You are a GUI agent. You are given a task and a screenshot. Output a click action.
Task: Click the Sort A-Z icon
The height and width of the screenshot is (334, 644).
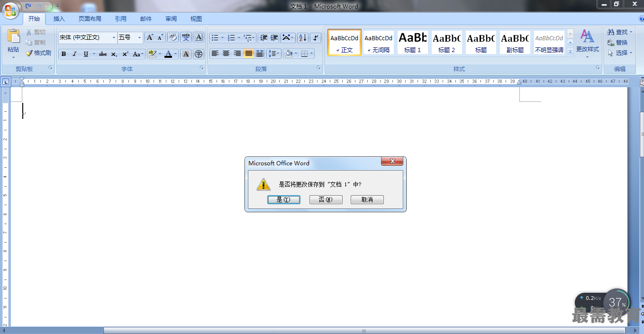(302, 37)
